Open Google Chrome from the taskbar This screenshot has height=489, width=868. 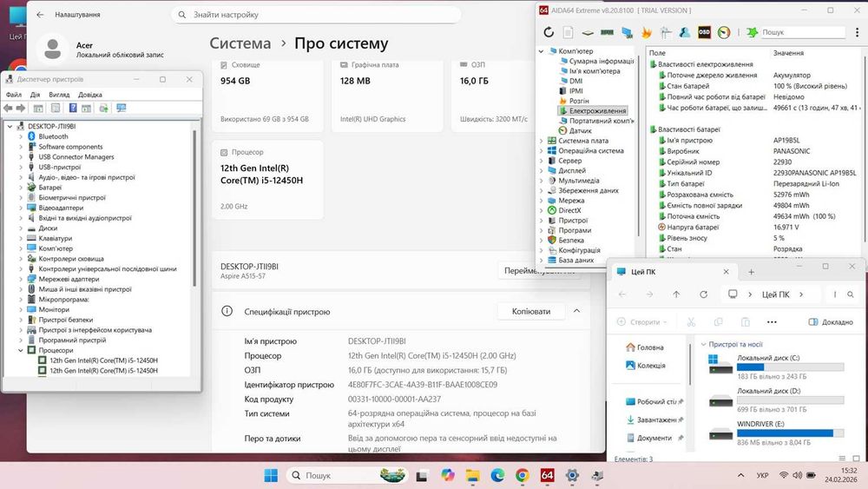coord(522,475)
